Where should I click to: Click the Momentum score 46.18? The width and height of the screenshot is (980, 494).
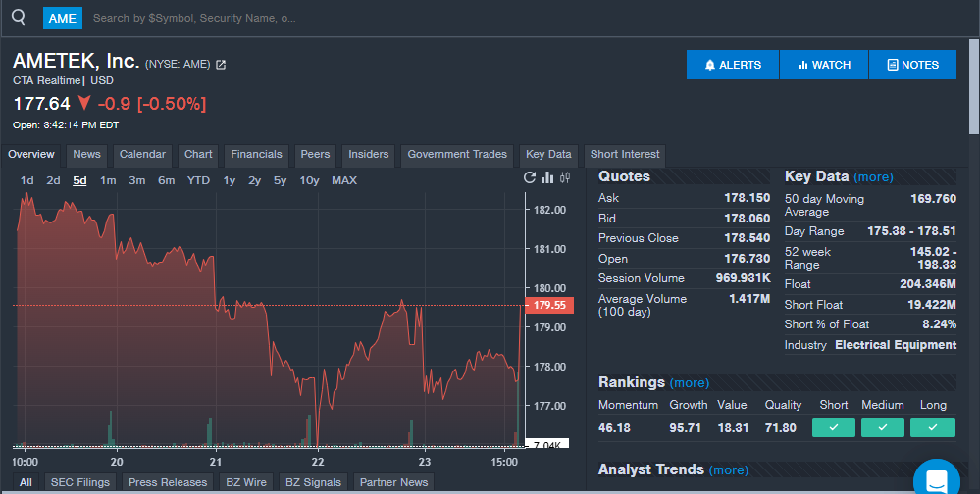point(614,427)
